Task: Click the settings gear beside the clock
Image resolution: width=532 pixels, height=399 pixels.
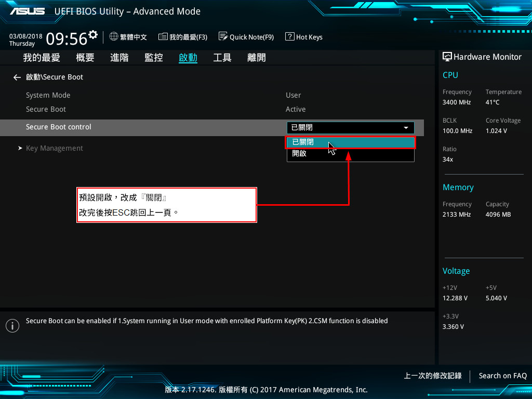Action: coord(92,34)
